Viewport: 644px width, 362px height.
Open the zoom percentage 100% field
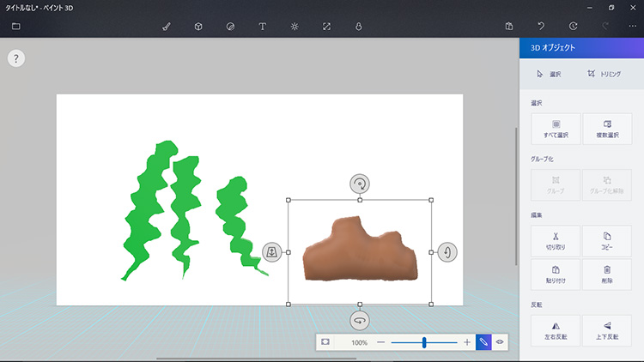pyautogui.click(x=359, y=342)
